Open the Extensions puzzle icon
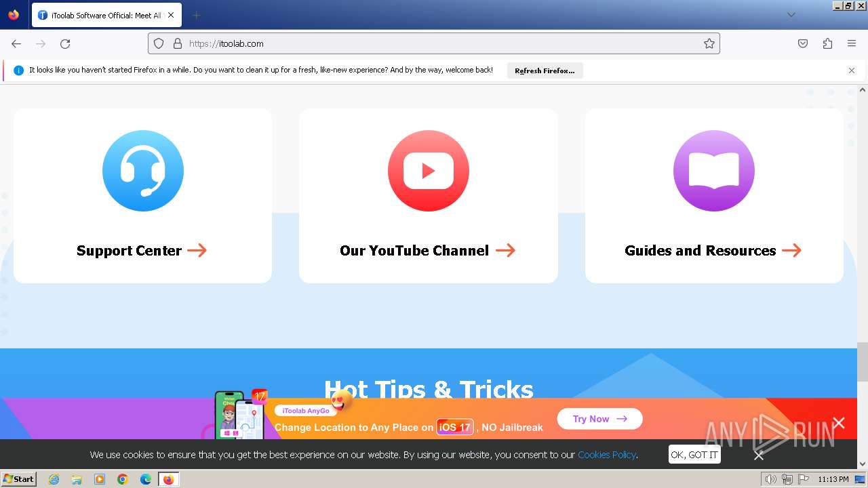Viewport: 868px width, 488px height. click(x=827, y=43)
